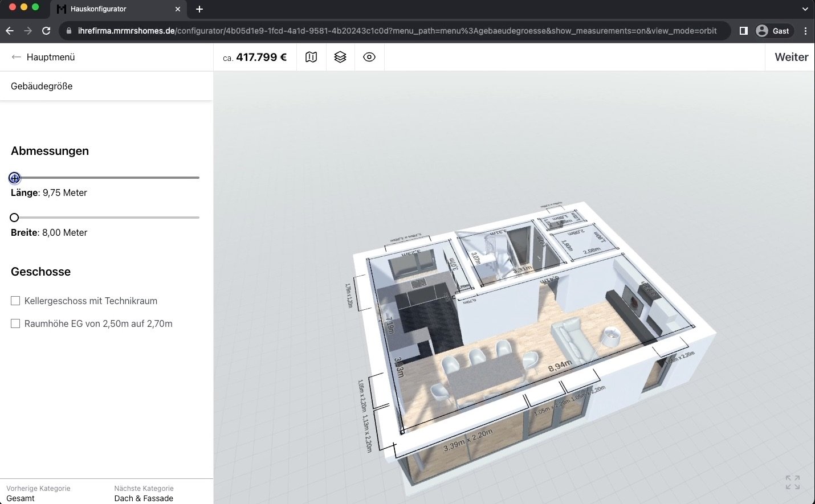Image resolution: width=815 pixels, height=504 pixels.
Task: Check Raumhöhe EG von 2,50m auf 2,70m
Action: (x=15, y=323)
